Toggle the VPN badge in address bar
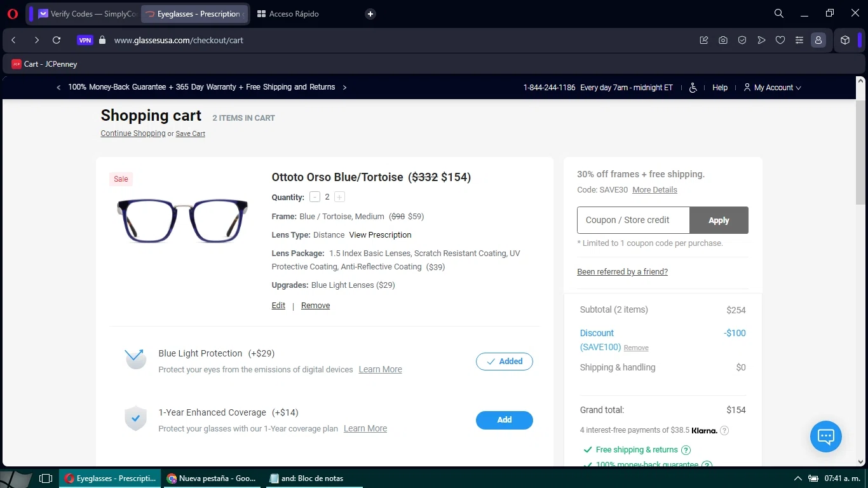Image resolution: width=868 pixels, height=488 pixels. coord(85,40)
